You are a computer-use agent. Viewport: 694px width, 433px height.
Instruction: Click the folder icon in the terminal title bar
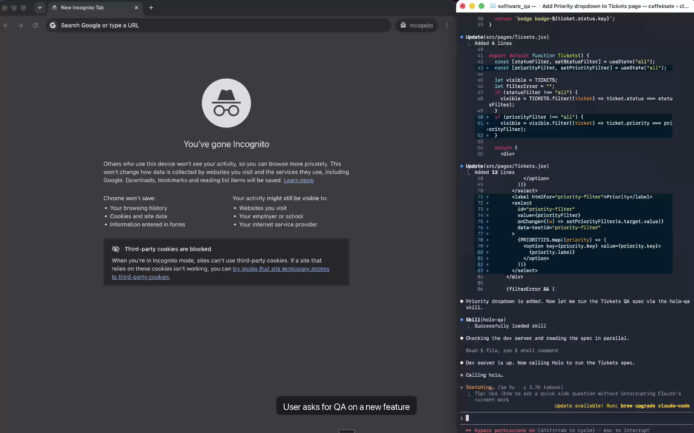point(493,6)
